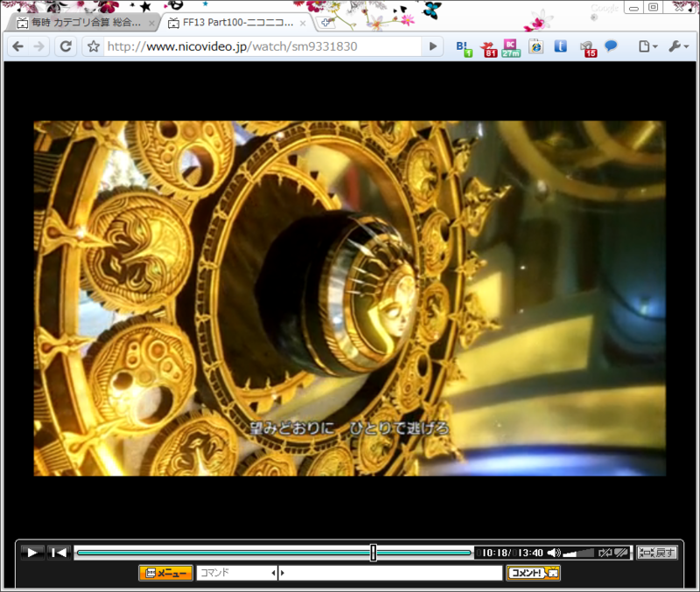
Task: Click the video frame showing golden gears
Action: point(349,298)
